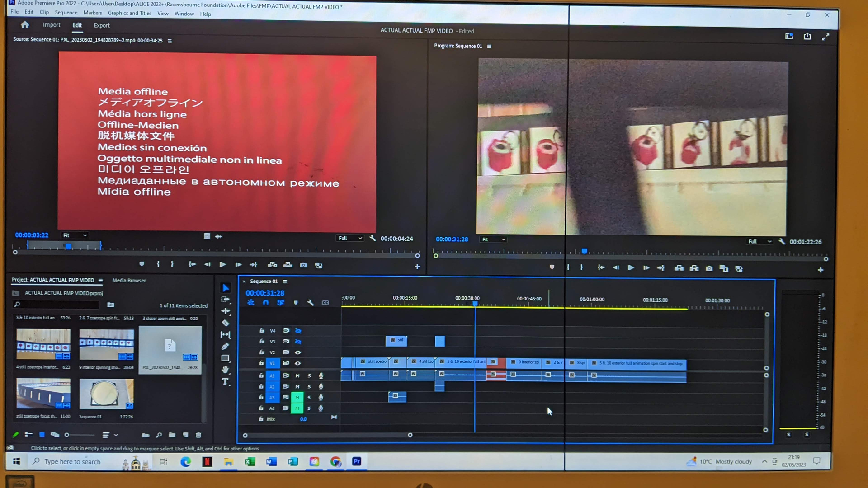868x488 pixels.
Task: Solo audio track A2
Action: [x=309, y=387]
